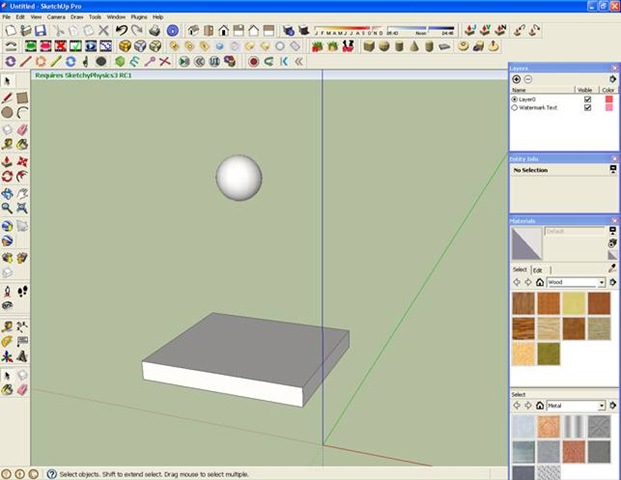
Task: Click the Remove Layer minus icon
Action: click(528, 79)
